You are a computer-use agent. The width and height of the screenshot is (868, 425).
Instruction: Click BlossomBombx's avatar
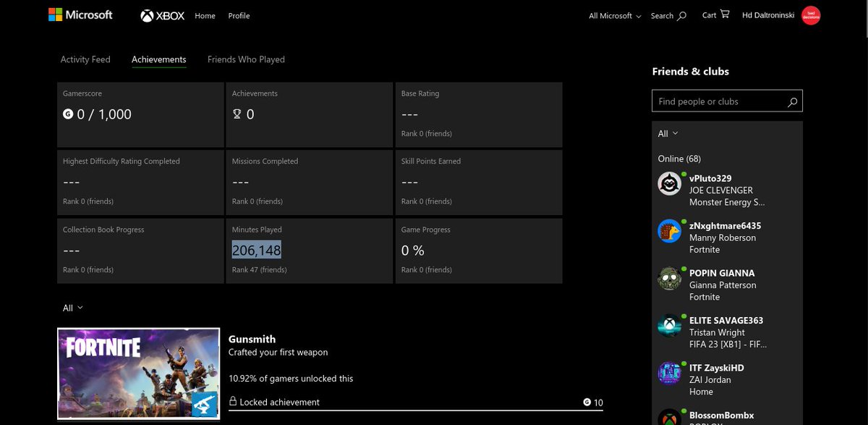pos(669,418)
